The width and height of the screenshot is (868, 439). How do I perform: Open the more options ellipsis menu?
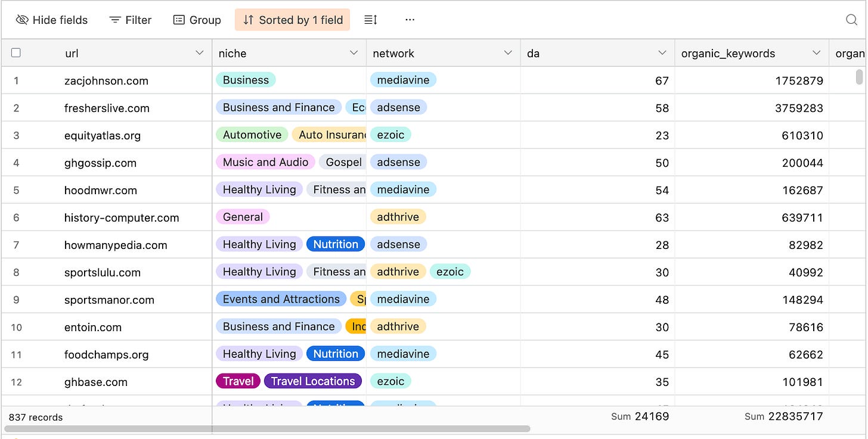click(x=410, y=20)
